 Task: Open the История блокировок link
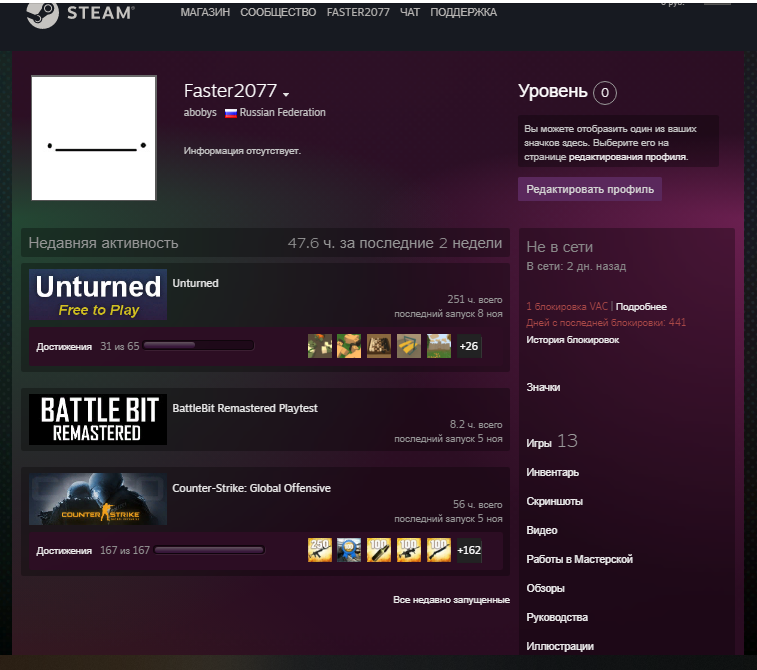pyautogui.click(x=573, y=340)
